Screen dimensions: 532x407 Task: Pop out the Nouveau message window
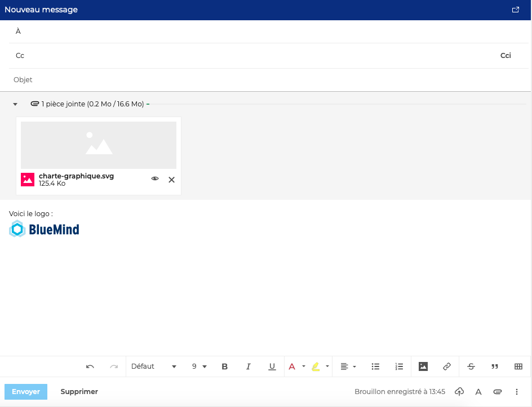[x=515, y=10]
